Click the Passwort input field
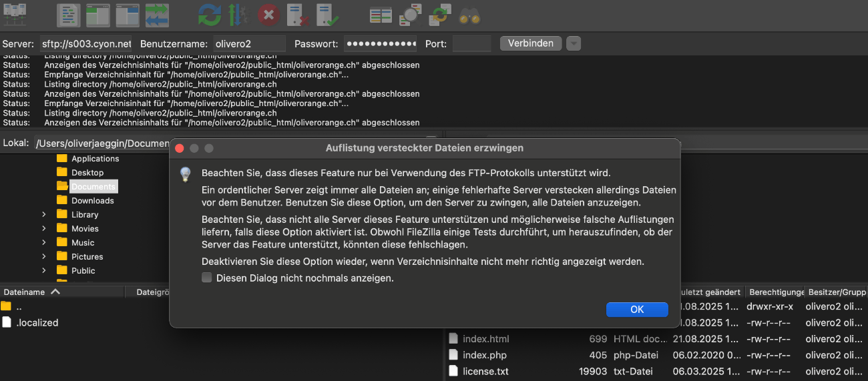This screenshot has height=381, width=868. point(381,43)
